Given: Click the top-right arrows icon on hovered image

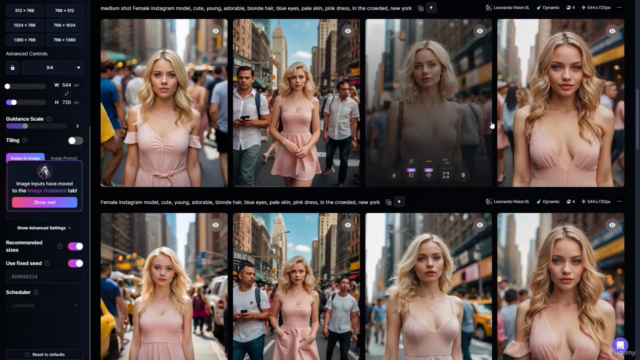Looking at the screenshot, I should tap(446, 162).
